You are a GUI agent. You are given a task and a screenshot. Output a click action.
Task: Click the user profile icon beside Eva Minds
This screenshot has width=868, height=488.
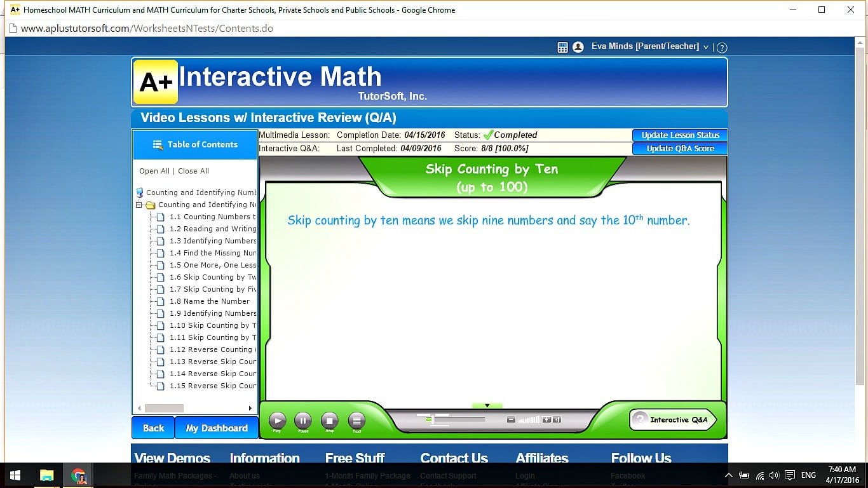pos(578,46)
